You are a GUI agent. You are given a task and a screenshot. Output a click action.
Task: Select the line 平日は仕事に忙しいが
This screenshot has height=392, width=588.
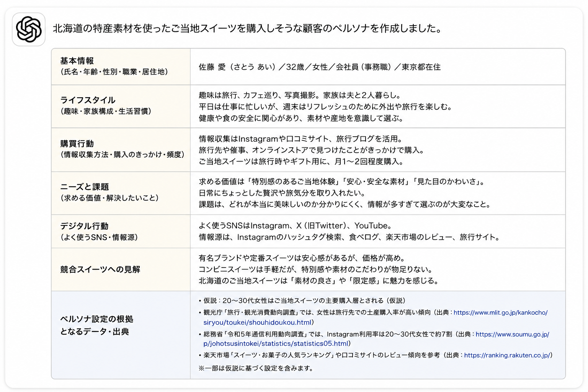[325, 107]
